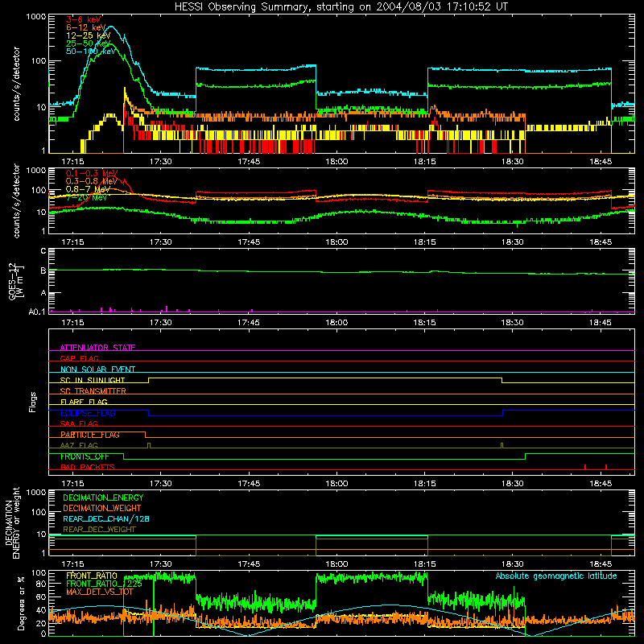Click the 17:45 time label under decimation panel
The image size is (644, 644).
pos(249,564)
